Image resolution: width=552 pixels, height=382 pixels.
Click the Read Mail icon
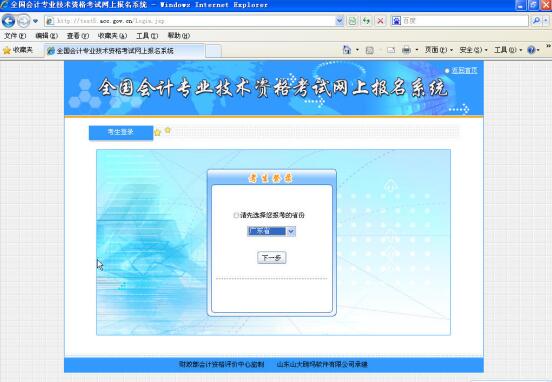391,50
